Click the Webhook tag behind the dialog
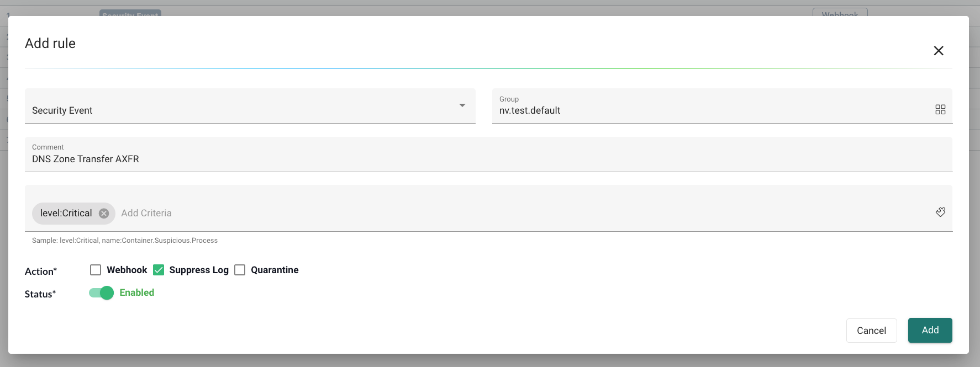 click(x=840, y=12)
